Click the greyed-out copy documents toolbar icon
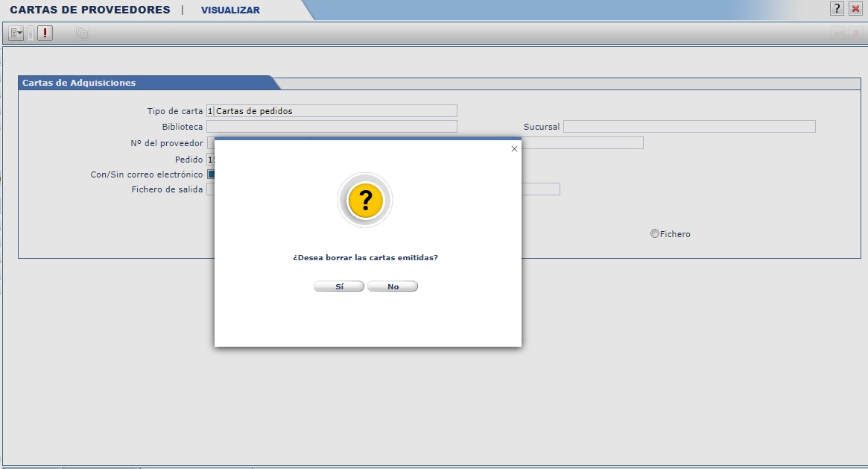 click(82, 34)
